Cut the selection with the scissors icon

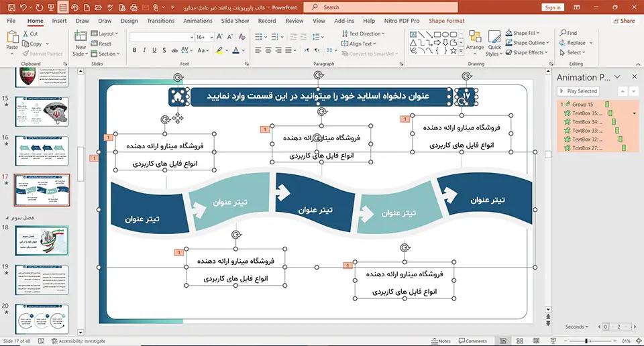pyautogui.click(x=30, y=34)
